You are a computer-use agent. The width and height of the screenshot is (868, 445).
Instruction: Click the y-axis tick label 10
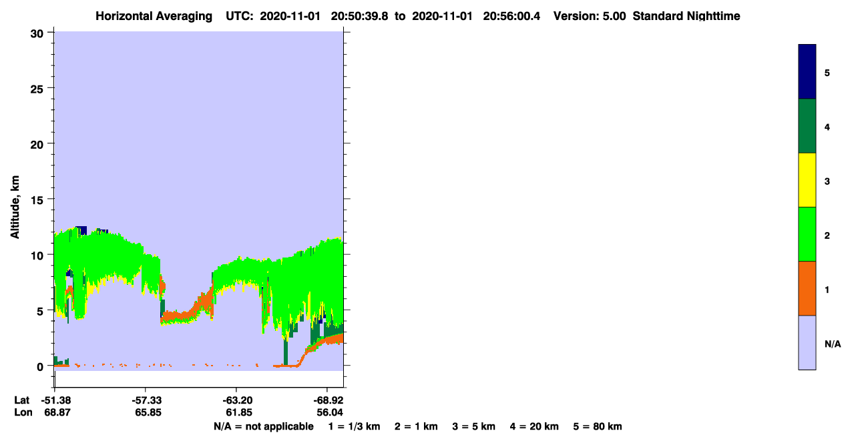tap(38, 255)
